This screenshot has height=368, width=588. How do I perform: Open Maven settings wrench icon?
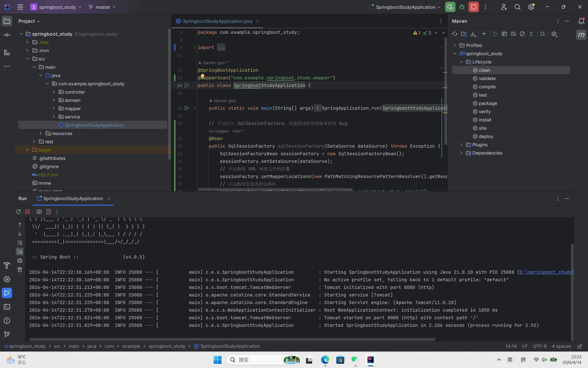click(x=554, y=34)
